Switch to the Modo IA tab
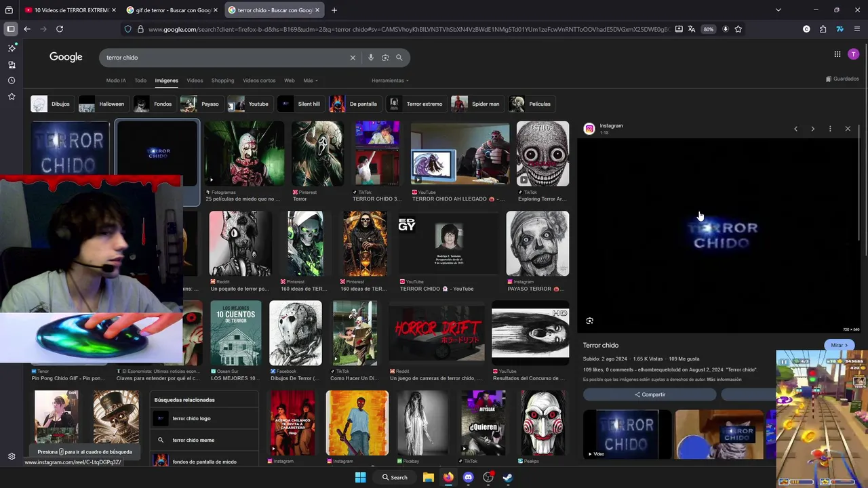The width and height of the screenshot is (868, 488). 116,81
